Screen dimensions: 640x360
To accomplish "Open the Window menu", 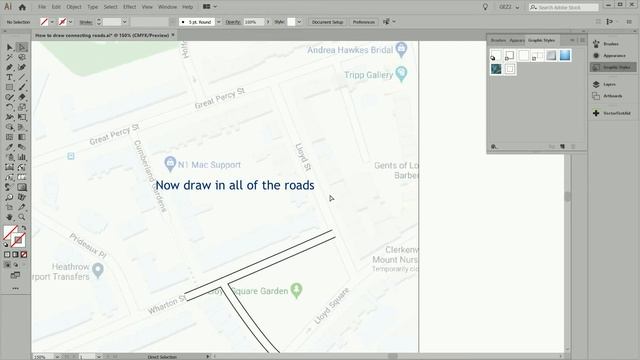I will 167,7.
